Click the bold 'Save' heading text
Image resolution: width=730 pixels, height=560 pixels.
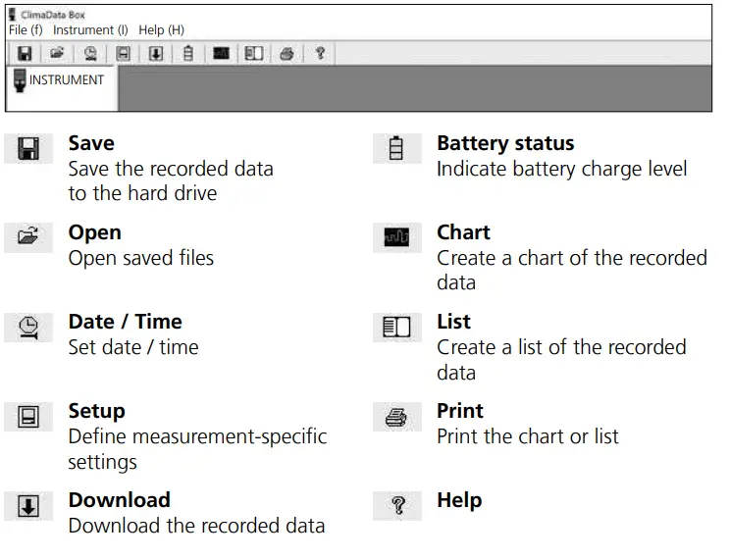point(91,143)
